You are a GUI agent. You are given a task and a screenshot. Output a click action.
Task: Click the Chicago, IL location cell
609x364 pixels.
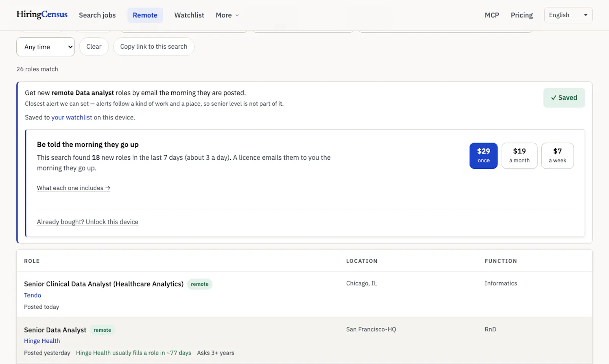pyautogui.click(x=361, y=283)
